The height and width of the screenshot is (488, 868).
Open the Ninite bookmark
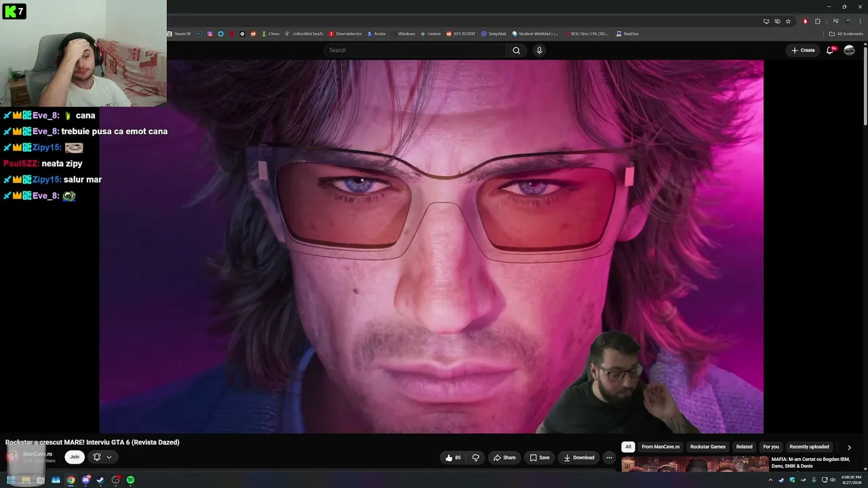[x=376, y=34]
